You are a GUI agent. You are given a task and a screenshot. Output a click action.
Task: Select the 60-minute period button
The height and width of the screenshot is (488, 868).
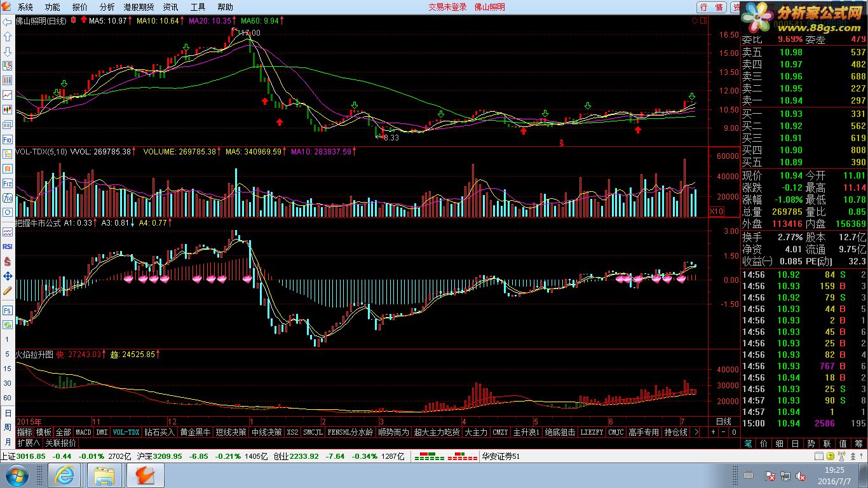click(x=8, y=398)
